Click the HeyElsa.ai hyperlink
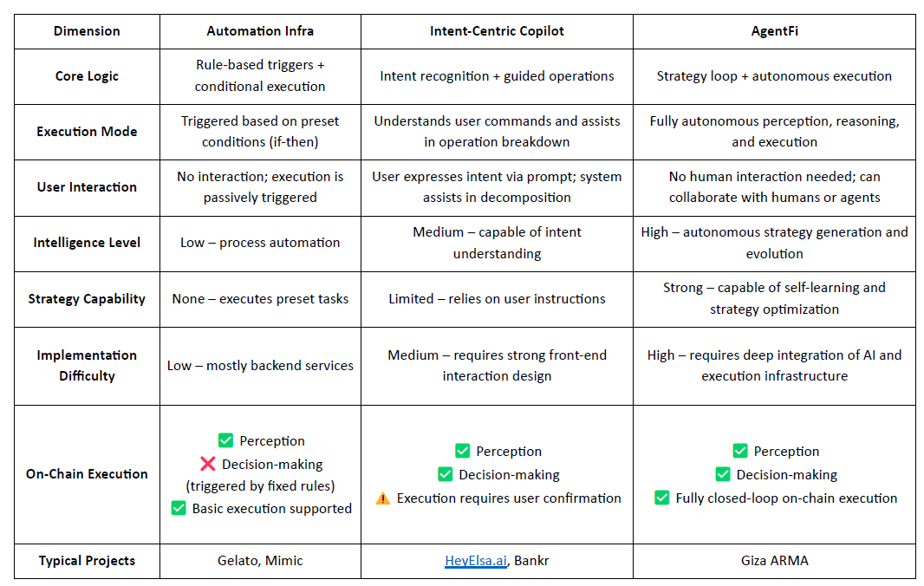This screenshot has height=586, width=924. pos(475,561)
